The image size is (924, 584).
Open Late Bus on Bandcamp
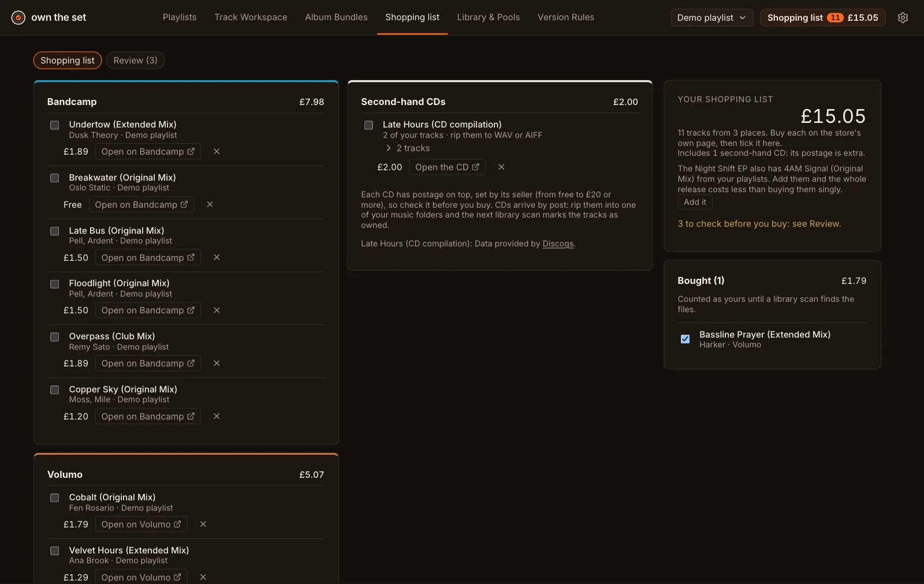[148, 257]
